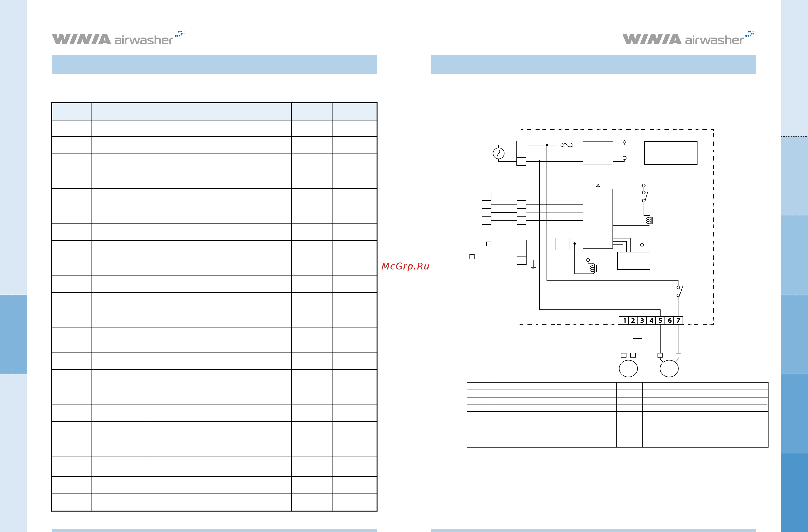Select the driver block above terminals 1 and 3
808x532 pixels.
point(633,261)
